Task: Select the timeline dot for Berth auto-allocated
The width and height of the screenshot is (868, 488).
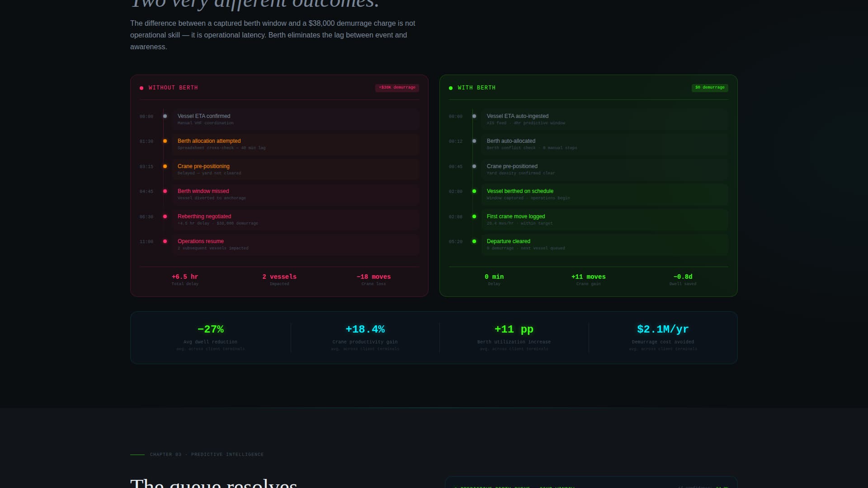Action: [474, 141]
